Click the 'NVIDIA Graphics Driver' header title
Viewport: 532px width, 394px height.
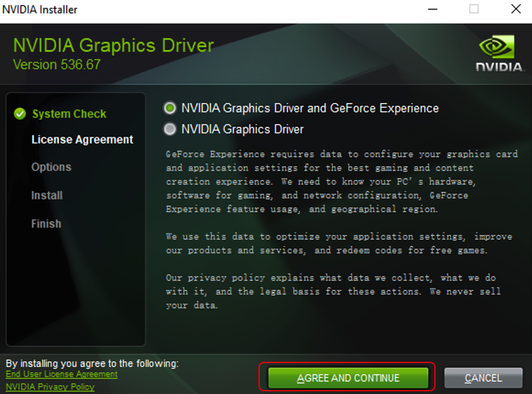pos(113,45)
